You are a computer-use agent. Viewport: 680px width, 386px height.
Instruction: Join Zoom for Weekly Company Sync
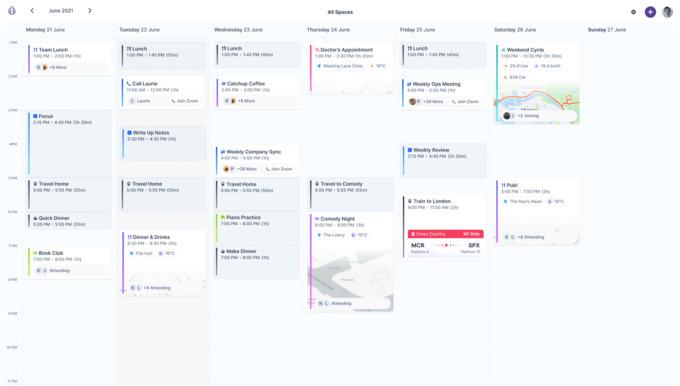tap(279, 169)
